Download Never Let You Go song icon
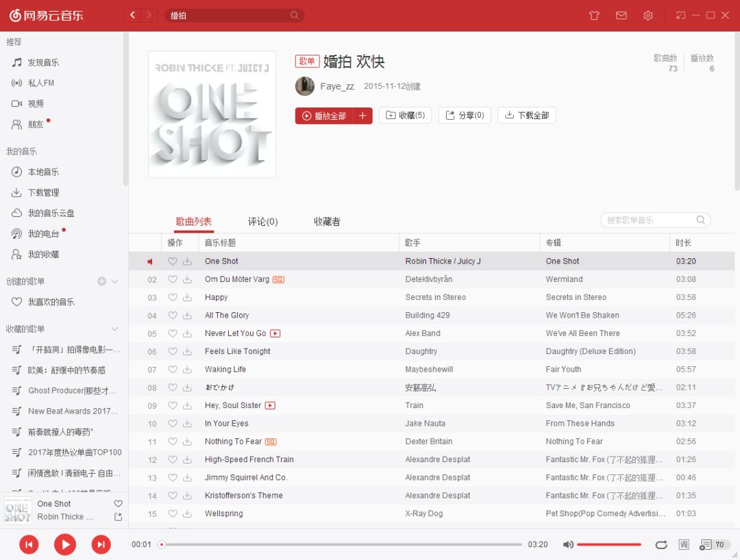740x560 pixels. [187, 333]
